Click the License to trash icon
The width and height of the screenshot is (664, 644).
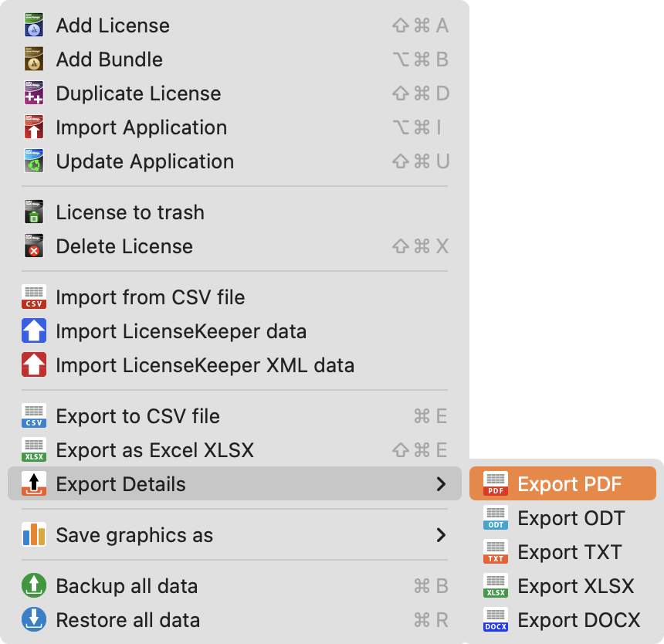pyautogui.click(x=33, y=213)
